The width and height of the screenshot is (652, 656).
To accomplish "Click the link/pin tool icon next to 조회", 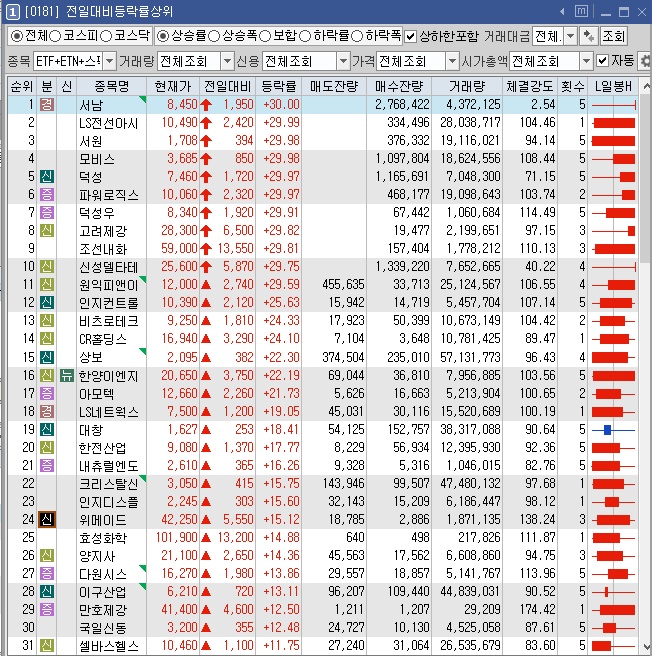I will click(x=588, y=36).
